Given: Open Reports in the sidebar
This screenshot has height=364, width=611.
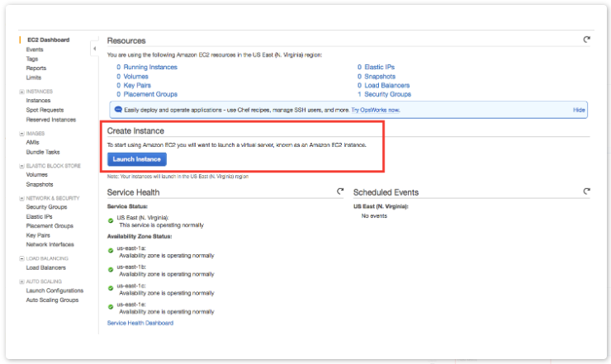Looking at the screenshot, I should (36, 69).
